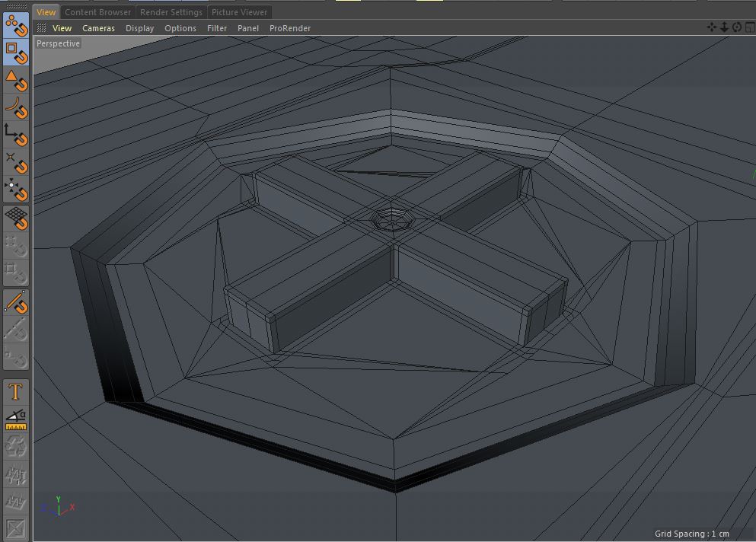This screenshot has height=542, width=756.
Task: Click the small octagon hub at cross center
Action: 393,220
